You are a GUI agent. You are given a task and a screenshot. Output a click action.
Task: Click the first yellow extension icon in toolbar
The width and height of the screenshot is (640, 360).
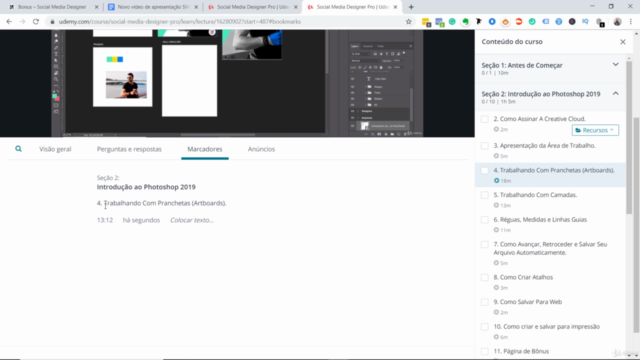(x=426, y=22)
